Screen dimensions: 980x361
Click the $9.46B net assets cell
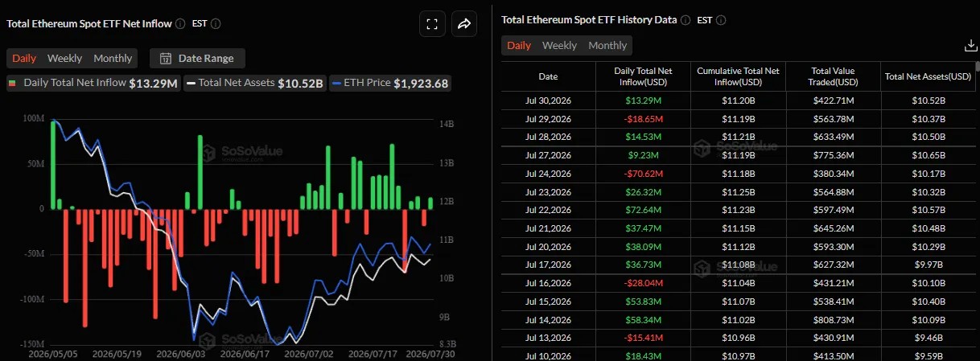928,338
